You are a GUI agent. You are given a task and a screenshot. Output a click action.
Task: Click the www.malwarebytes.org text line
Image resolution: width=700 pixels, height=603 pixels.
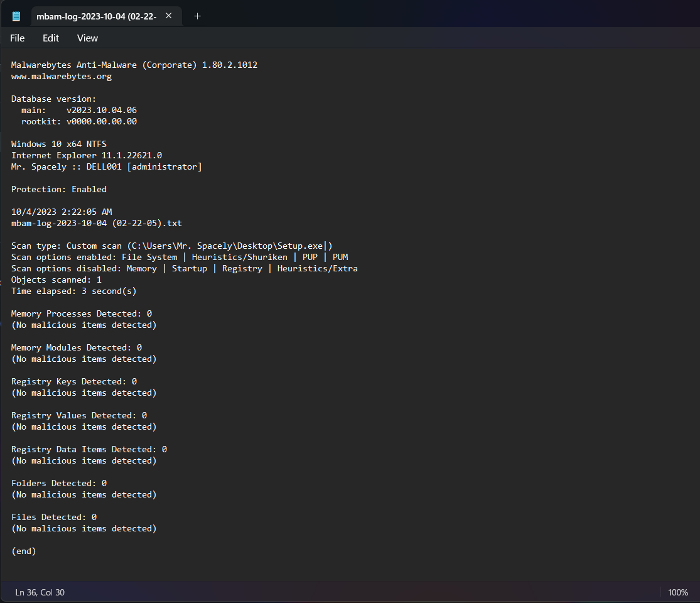(62, 77)
